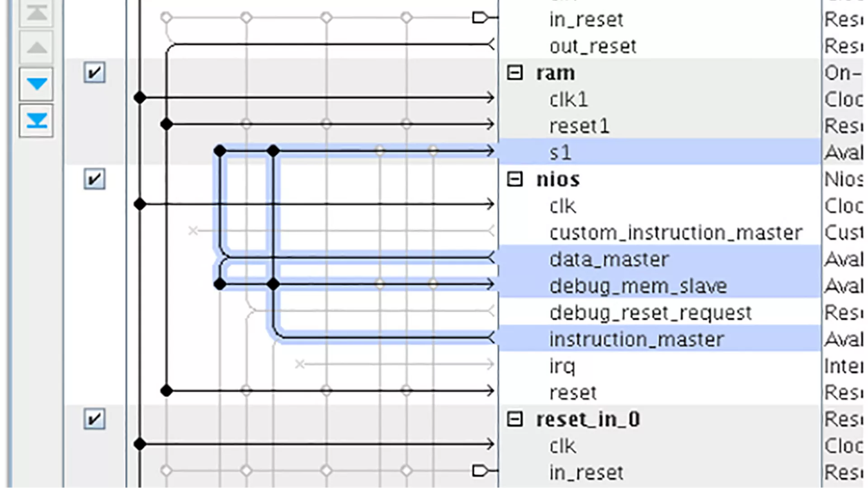Select the data_master interface row
Screen dimensions: 868x488
(660, 259)
